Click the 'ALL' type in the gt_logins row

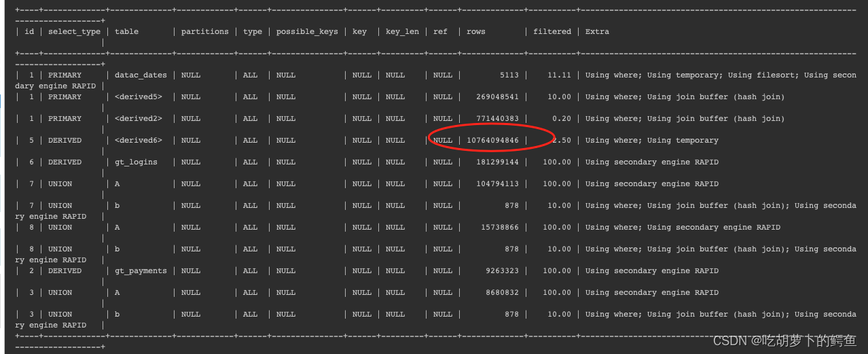[250, 162]
